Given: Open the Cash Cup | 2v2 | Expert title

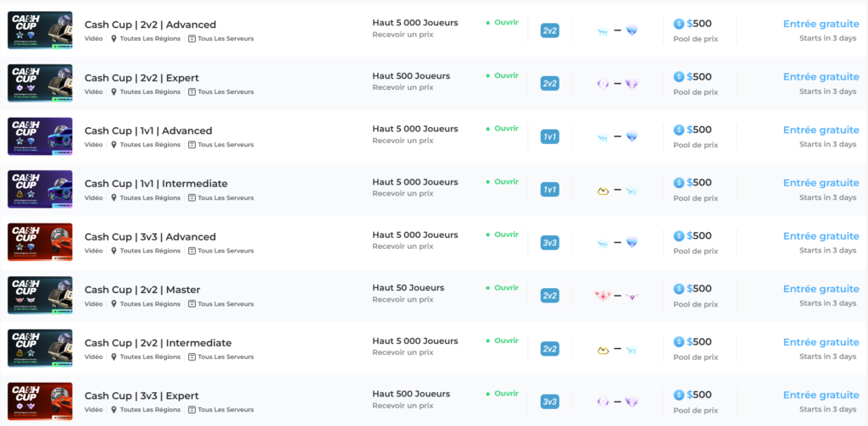Looking at the screenshot, I should click(142, 78).
